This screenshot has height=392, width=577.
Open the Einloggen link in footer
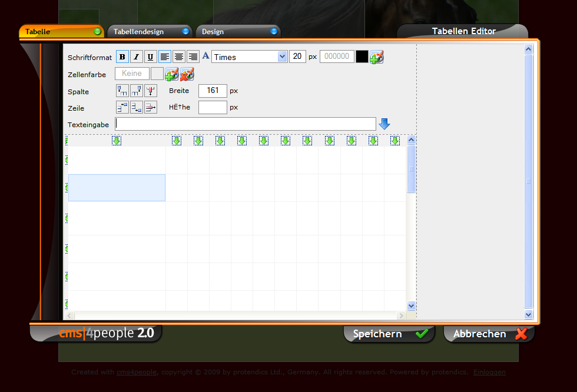(489, 372)
